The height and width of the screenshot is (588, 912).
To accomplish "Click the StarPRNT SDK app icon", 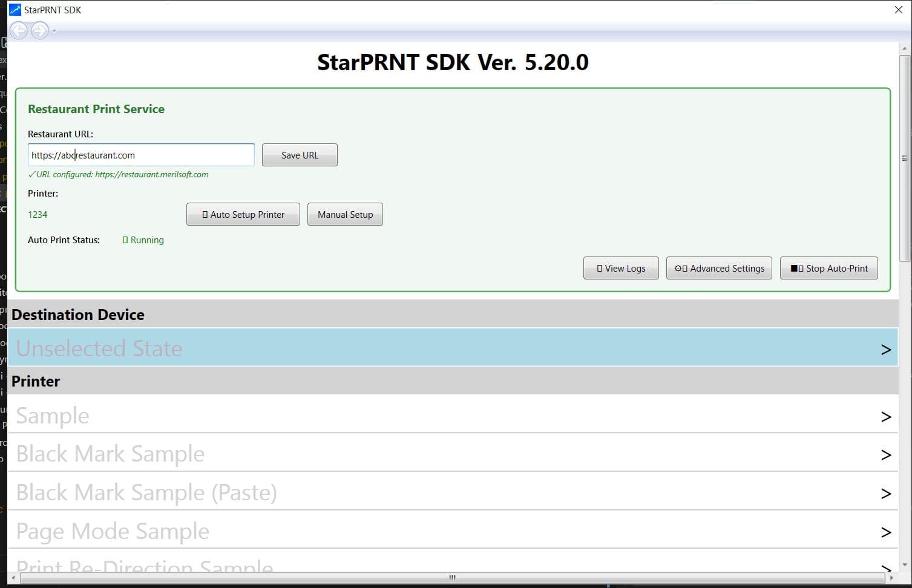I will pyautogui.click(x=15, y=10).
